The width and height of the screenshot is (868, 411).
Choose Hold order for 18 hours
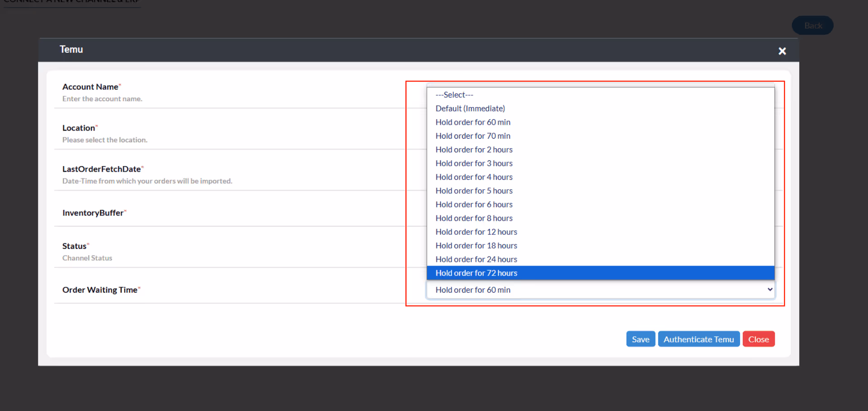[x=600, y=245]
